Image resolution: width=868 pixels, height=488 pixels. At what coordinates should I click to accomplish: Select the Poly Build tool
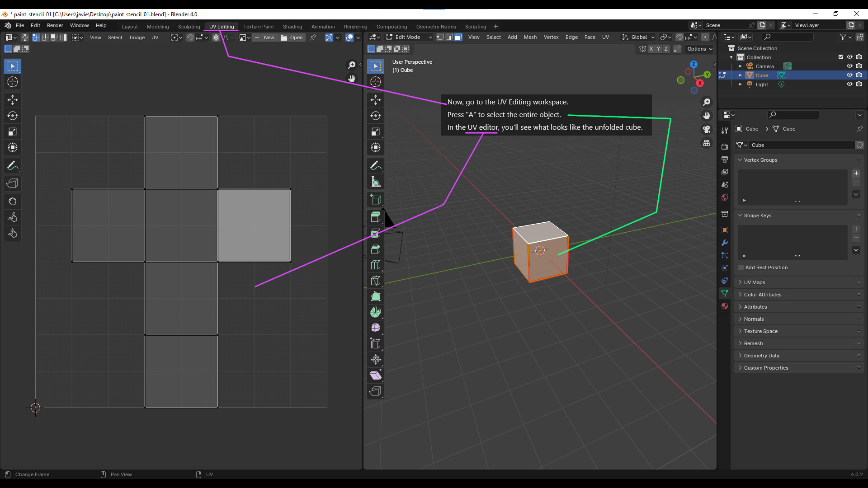[x=376, y=296]
